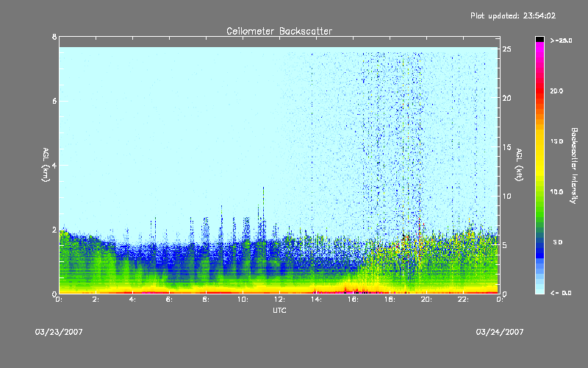Click the 'AGL (kft)' right axis label
The width and height of the screenshot is (588, 368).
pyautogui.click(x=519, y=165)
